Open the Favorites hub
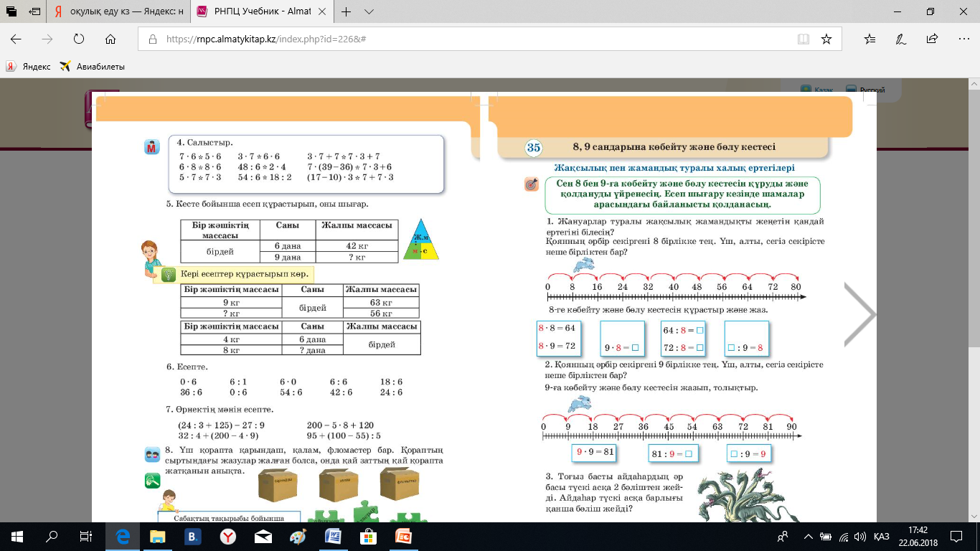 coord(870,39)
